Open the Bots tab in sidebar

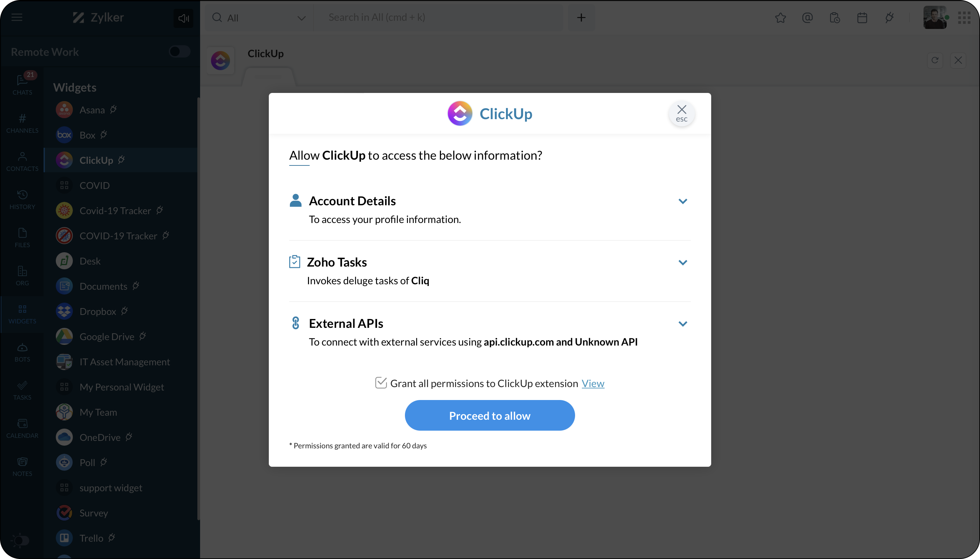point(22,352)
